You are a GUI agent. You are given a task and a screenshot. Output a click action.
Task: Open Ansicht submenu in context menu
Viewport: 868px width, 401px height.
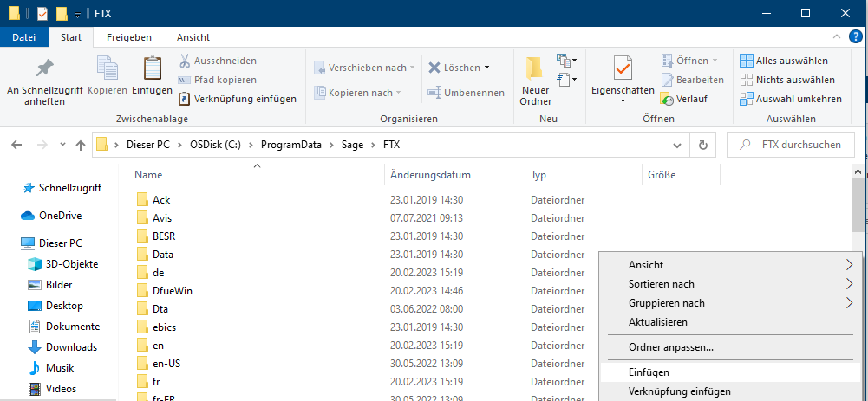point(730,265)
